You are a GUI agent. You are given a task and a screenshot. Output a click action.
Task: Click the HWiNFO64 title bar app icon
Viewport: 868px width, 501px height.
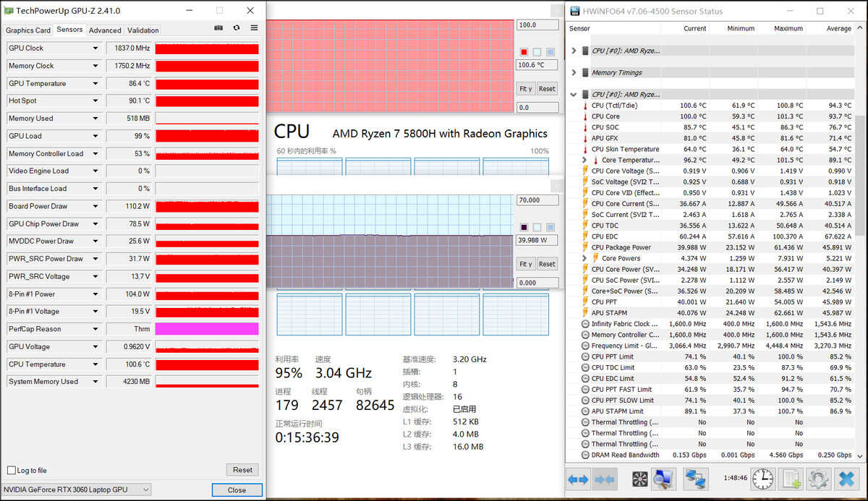pyautogui.click(x=575, y=11)
